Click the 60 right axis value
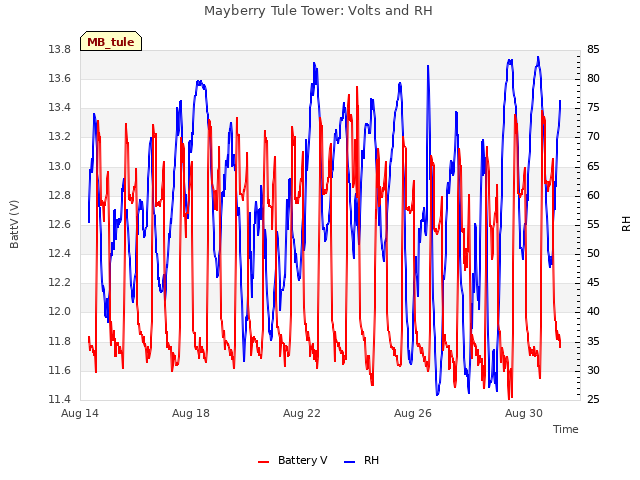The width and height of the screenshot is (640, 480). [x=593, y=195]
